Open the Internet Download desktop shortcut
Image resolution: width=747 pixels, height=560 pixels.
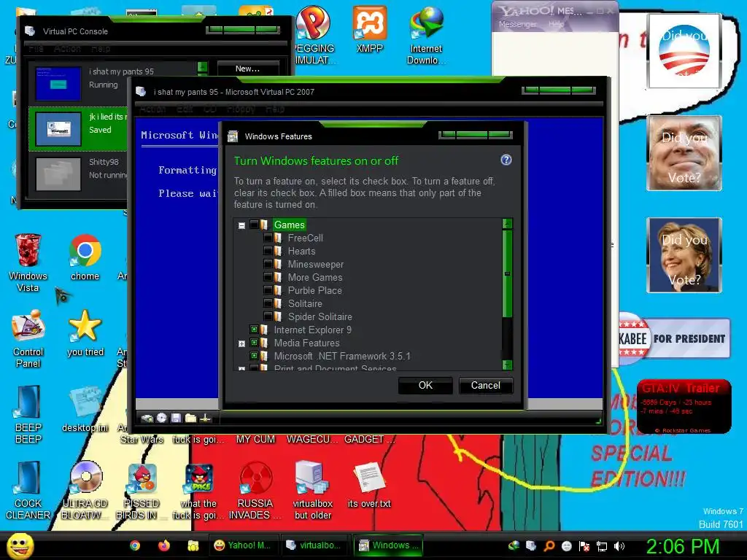[x=426, y=34]
